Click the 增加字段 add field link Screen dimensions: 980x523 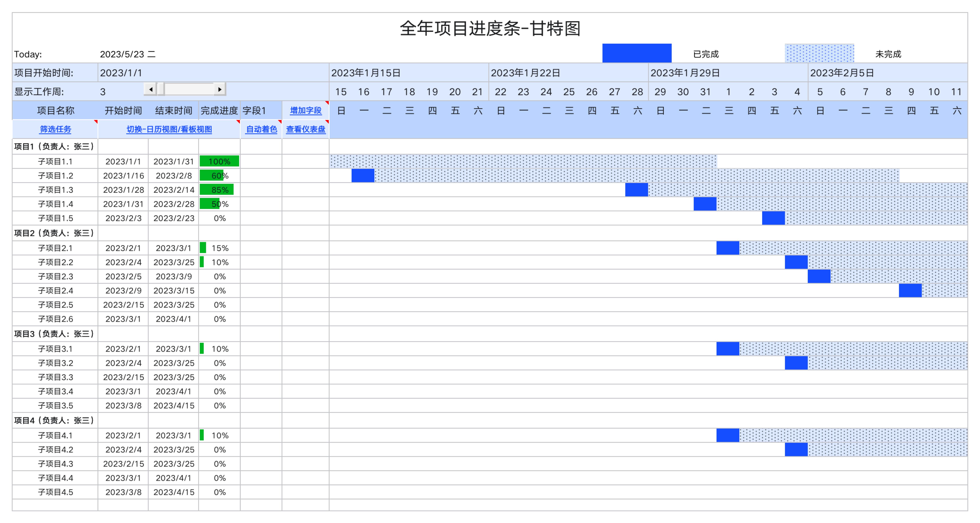[306, 111]
